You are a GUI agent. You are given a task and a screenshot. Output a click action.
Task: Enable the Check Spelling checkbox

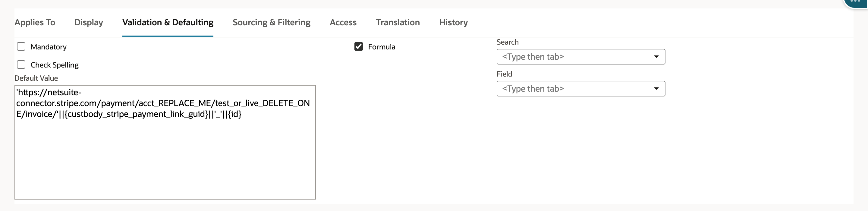(x=21, y=65)
